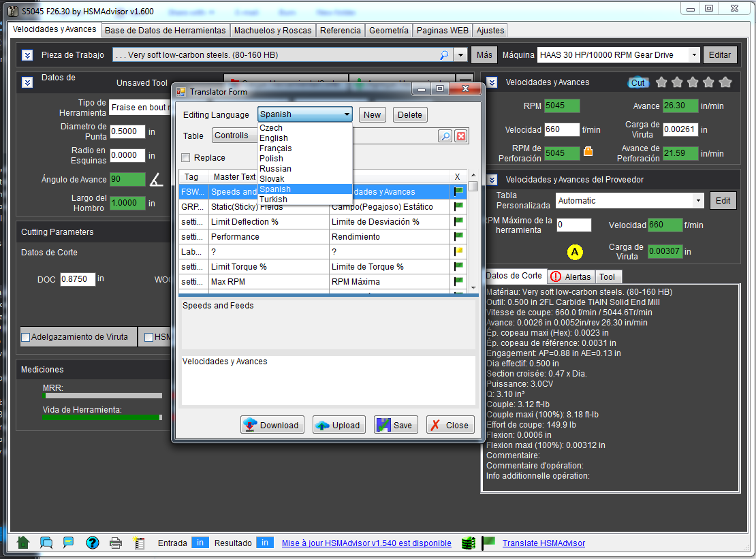The height and width of the screenshot is (559, 756).
Task: Click the red X clear icon beside Table
Action: pyautogui.click(x=461, y=136)
